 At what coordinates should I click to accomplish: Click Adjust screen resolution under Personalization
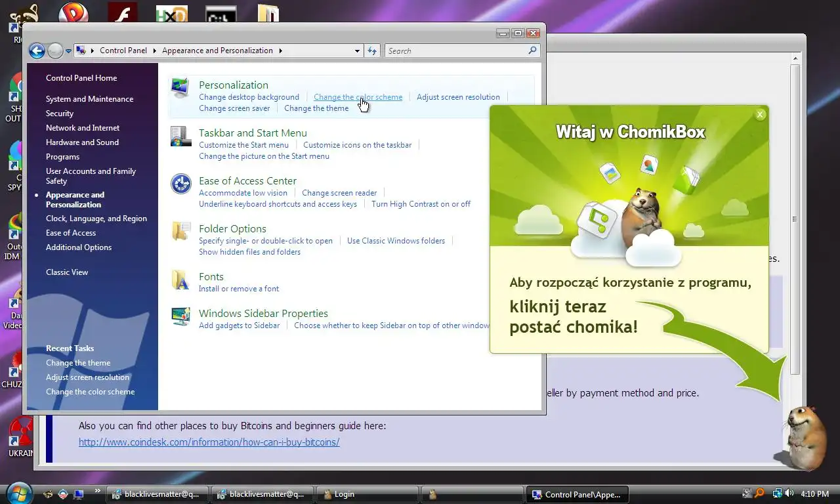(458, 97)
